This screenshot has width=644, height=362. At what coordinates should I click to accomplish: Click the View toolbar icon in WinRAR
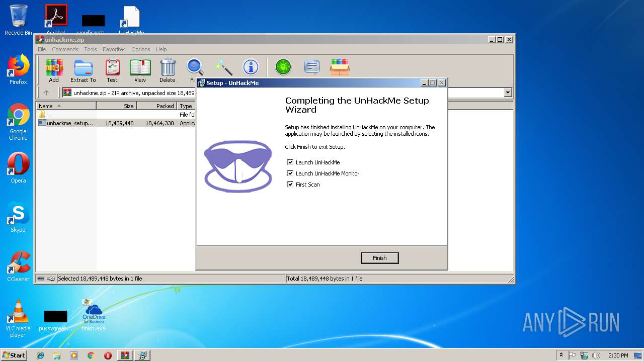tap(140, 70)
